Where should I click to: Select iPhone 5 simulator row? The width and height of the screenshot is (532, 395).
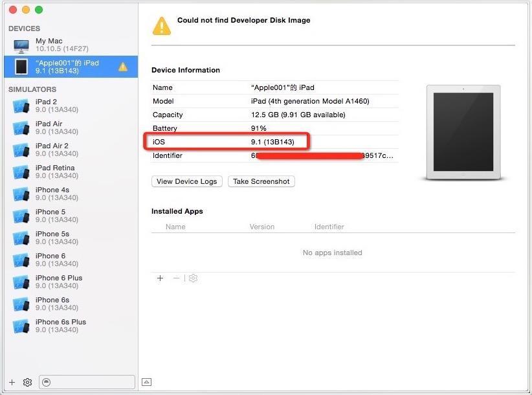point(71,216)
